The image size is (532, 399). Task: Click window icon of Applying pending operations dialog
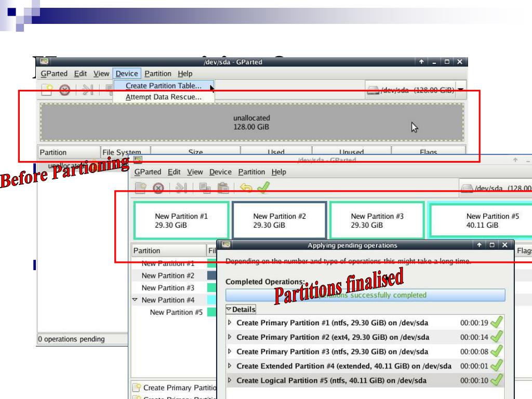(x=226, y=245)
